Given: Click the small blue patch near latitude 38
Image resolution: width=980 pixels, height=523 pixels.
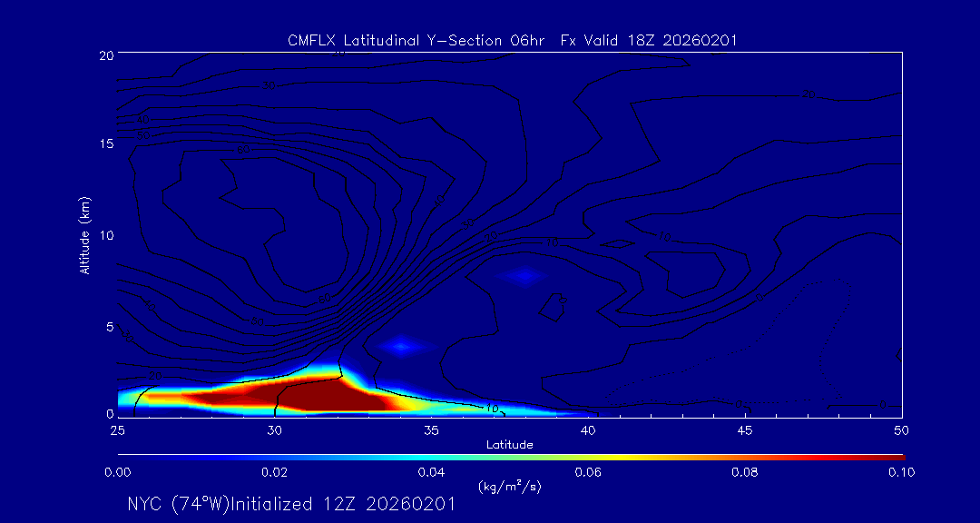Looking at the screenshot, I should coord(525,275).
